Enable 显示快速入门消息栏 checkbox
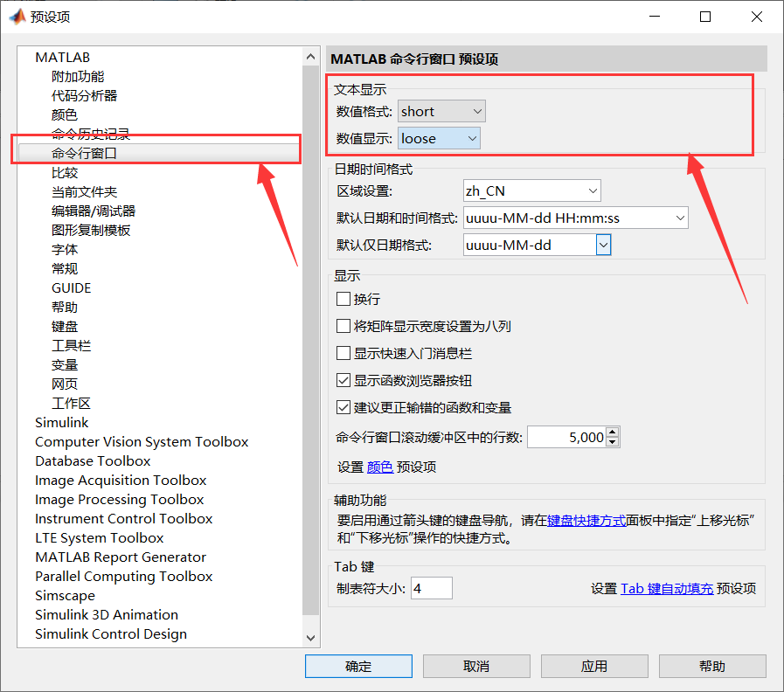The image size is (784, 692). [x=343, y=353]
